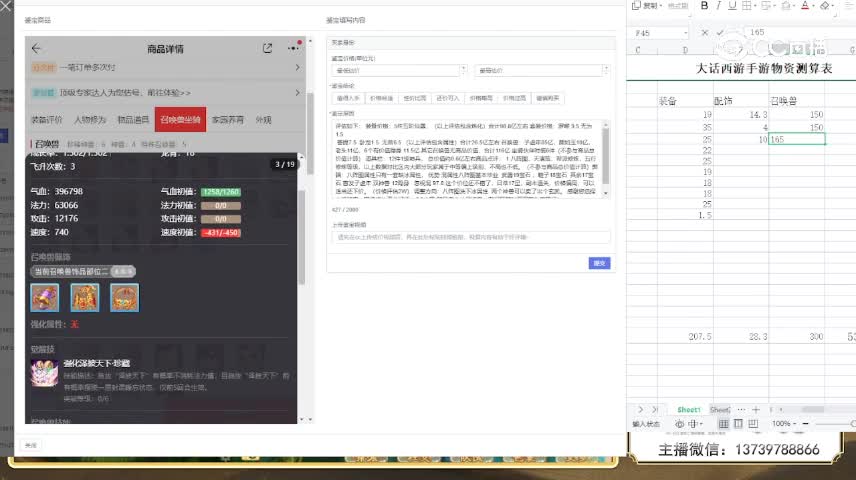856x480 pixels.
Task: Click the eye protection mode icon in status bar
Action: pos(679,424)
